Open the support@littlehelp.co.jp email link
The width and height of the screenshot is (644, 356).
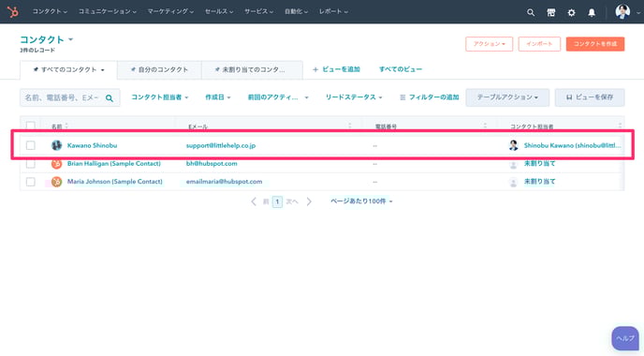221,145
